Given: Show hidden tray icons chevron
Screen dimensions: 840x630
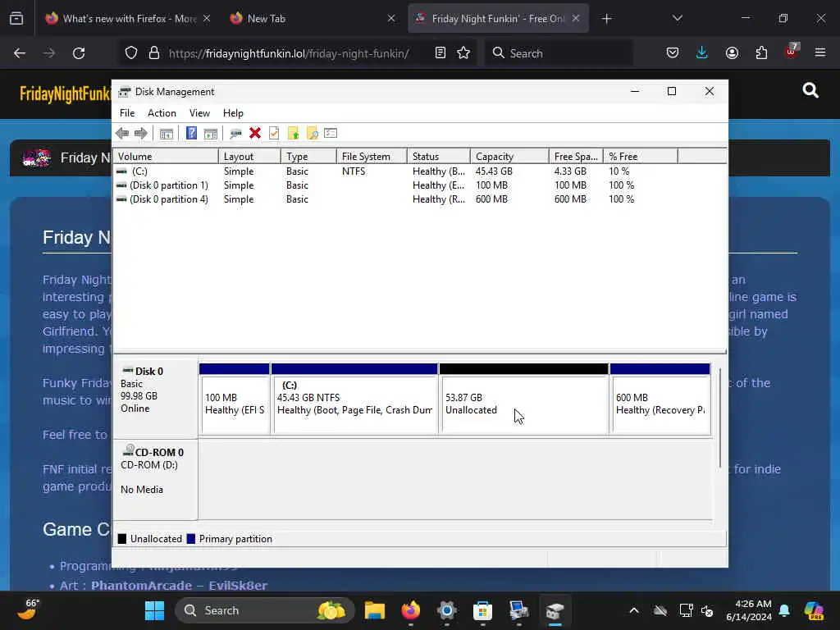Looking at the screenshot, I should pyautogui.click(x=634, y=610).
